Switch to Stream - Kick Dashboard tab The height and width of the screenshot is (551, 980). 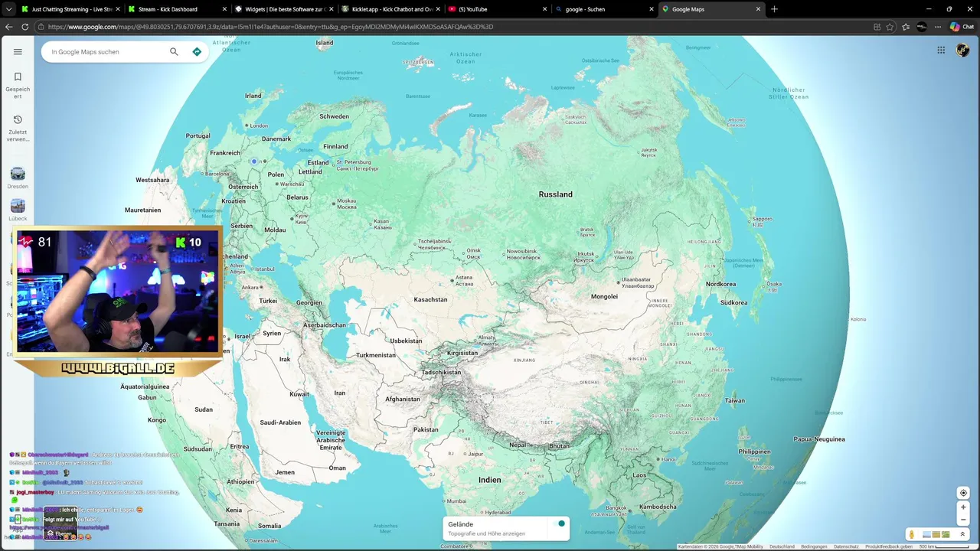coord(176,9)
